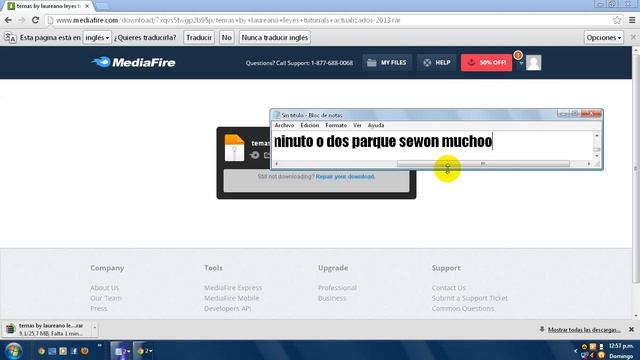Click the About Us footer link
640x360 pixels.
tap(104, 288)
